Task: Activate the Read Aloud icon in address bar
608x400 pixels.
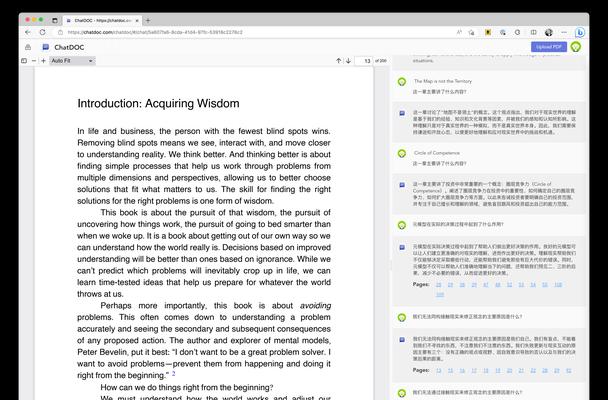Action: (x=459, y=32)
